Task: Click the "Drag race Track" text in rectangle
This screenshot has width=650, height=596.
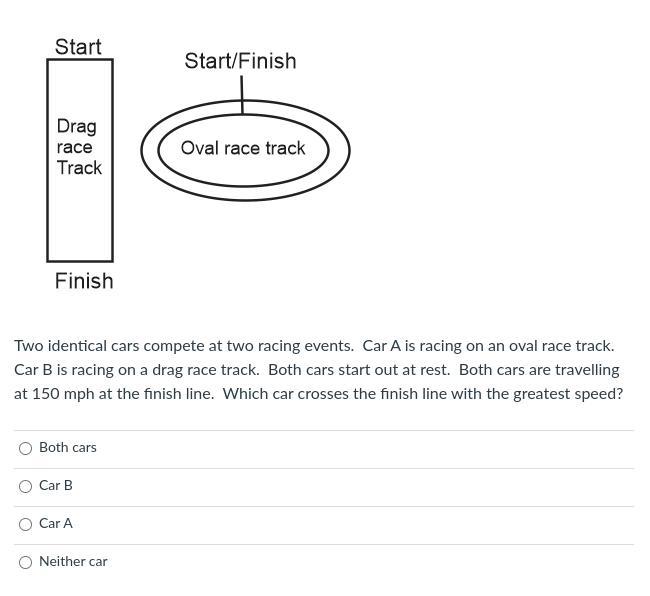Action: click(x=78, y=147)
